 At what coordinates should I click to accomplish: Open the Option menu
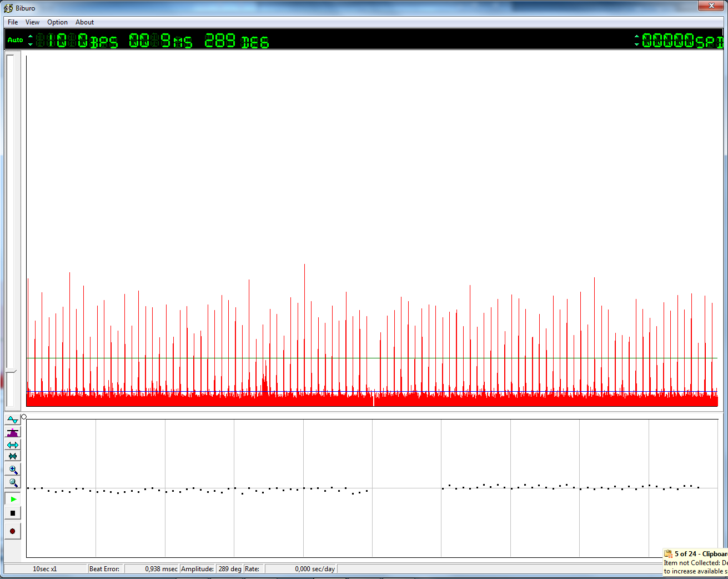[x=57, y=22]
